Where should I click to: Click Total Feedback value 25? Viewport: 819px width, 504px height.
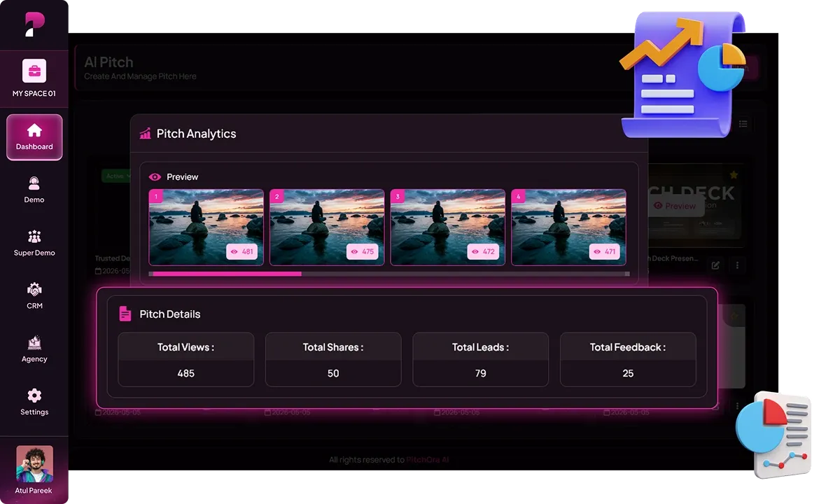click(628, 373)
